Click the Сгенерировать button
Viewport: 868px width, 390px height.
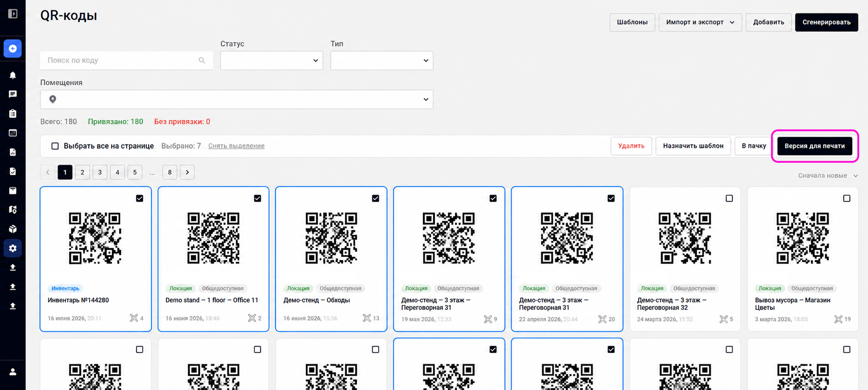click(x=826, y=22)
